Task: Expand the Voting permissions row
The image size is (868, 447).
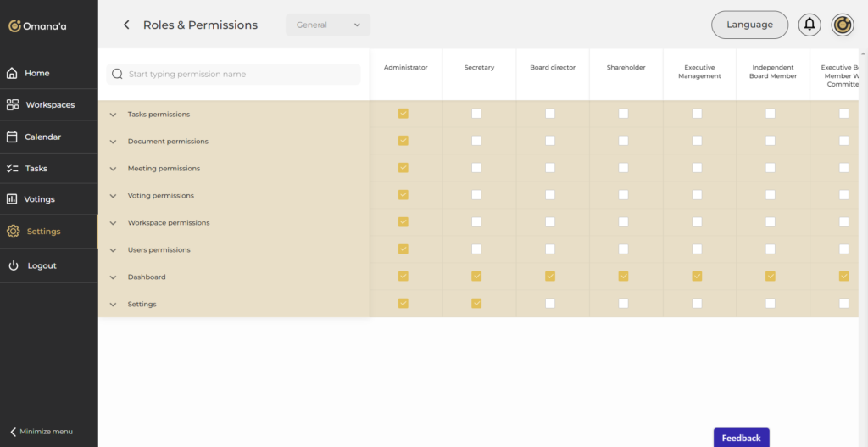Action: (113, 196)
